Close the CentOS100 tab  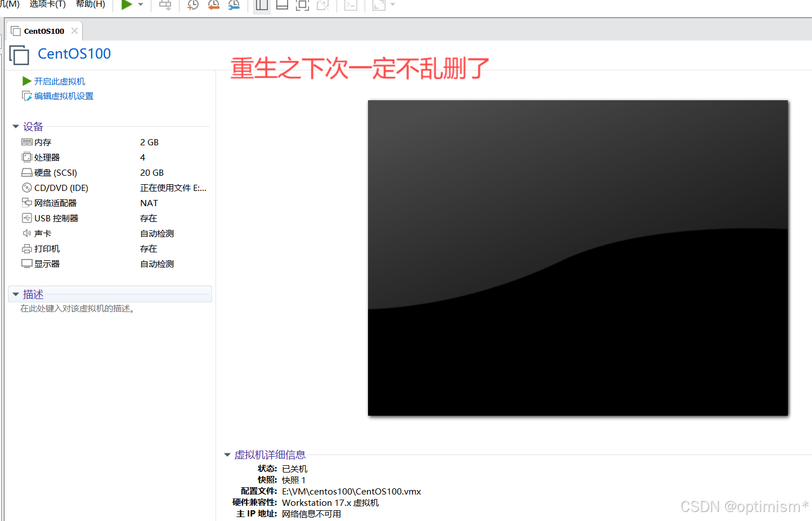click(74, 31)
